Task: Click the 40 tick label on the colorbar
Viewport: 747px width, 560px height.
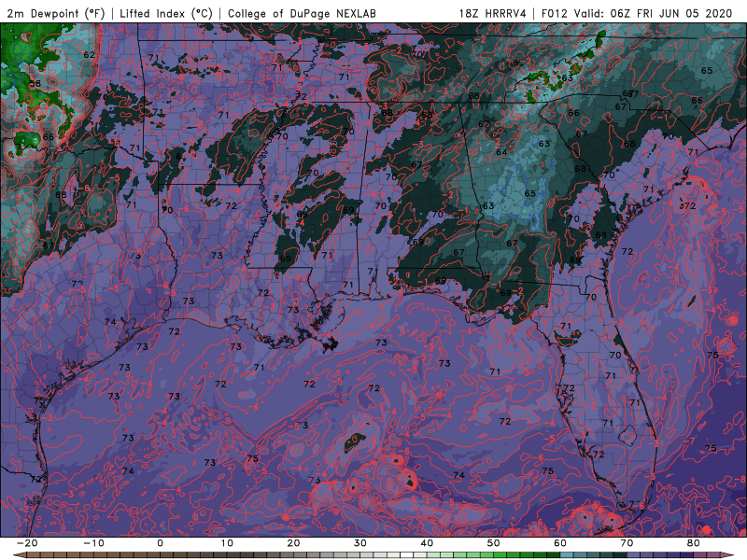Action: coord(427,543)
